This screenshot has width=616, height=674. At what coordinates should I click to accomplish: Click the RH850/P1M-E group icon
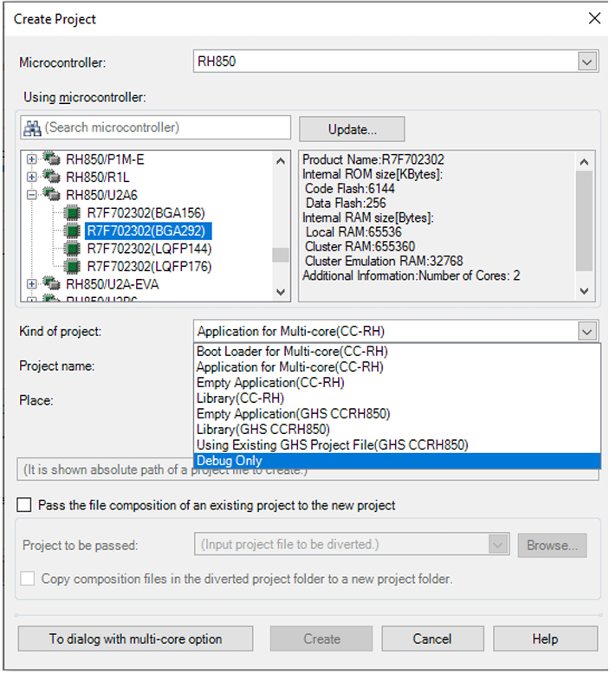52,159
